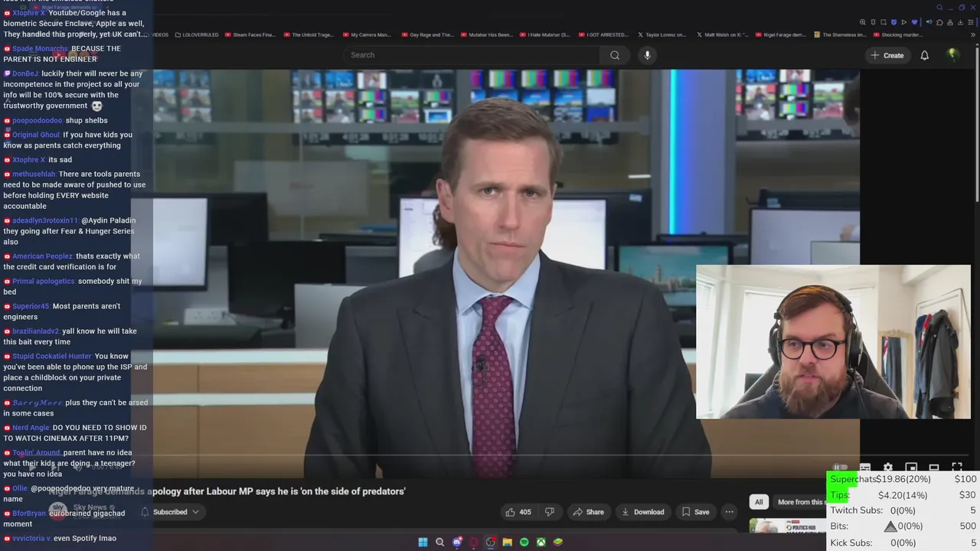Click the Opera browser taskbar icon
The height and width of the screenshot is (551, 980).
[474, 542]
